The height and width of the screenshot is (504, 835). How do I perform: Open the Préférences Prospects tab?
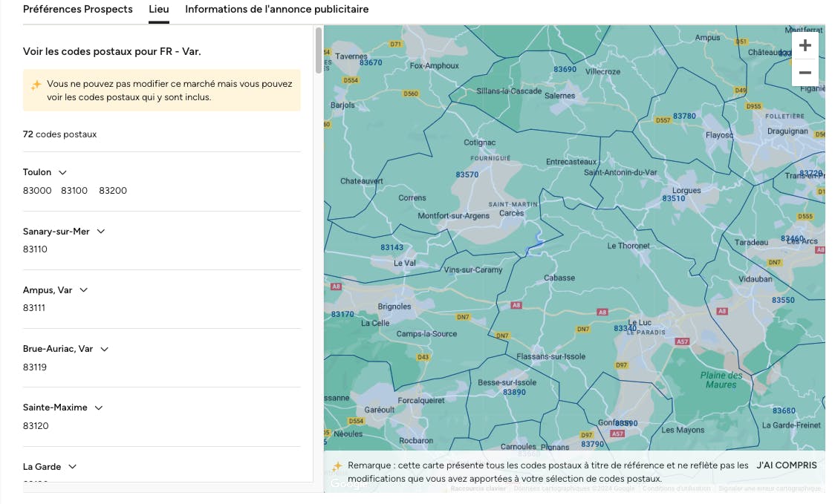pyautogui.click(x=78, y=9)
